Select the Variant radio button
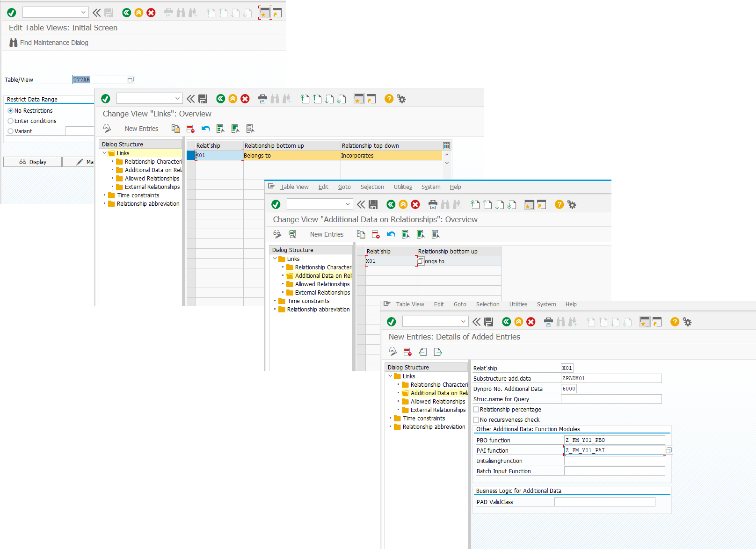 pyautogui.click(x=10, y=131)
